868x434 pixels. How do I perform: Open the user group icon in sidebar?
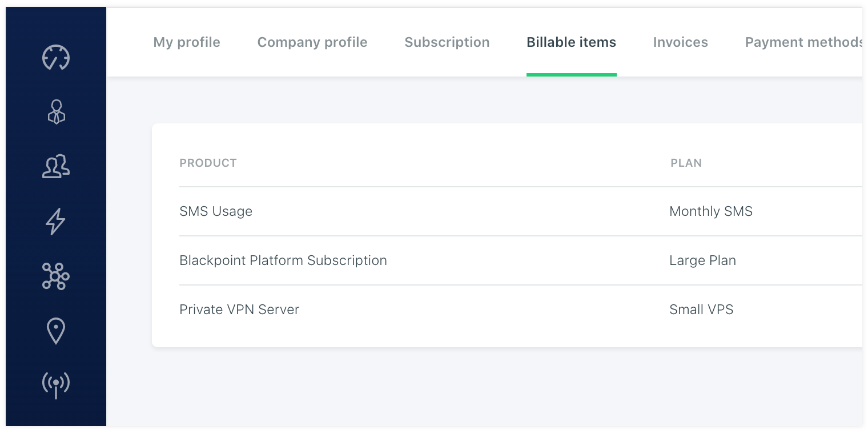56,166
